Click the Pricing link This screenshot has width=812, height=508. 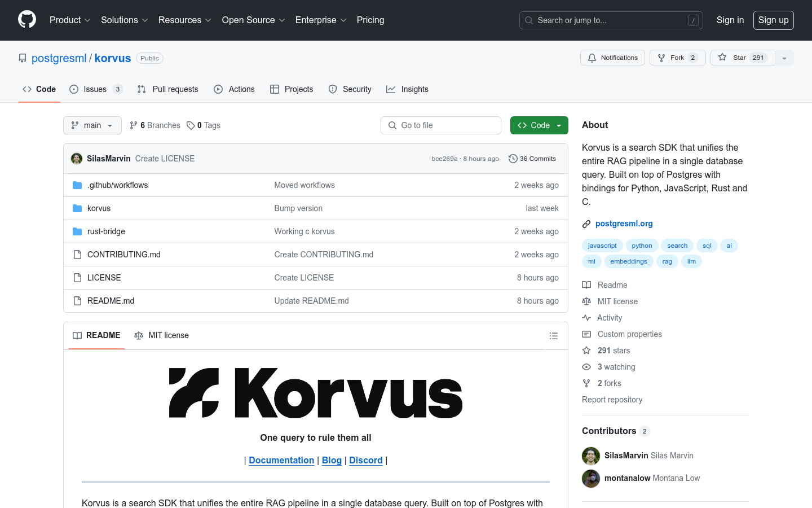(x=370, y=20)
